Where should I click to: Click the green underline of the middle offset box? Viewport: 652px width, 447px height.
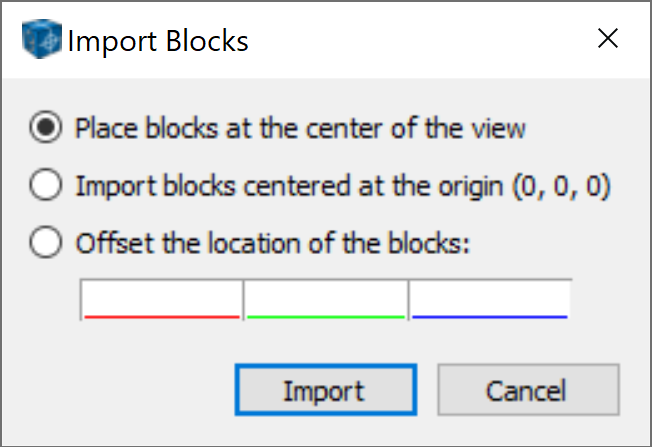[326, 317]
